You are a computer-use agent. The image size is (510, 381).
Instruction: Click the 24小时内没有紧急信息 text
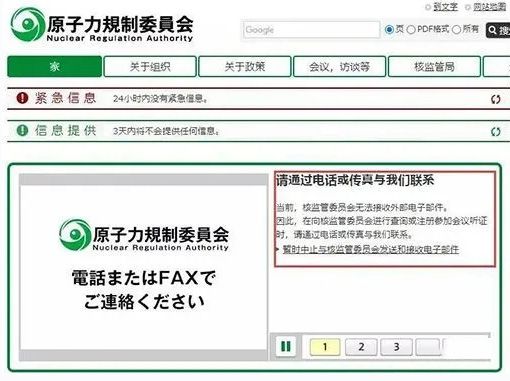click(x=160, y=98)
